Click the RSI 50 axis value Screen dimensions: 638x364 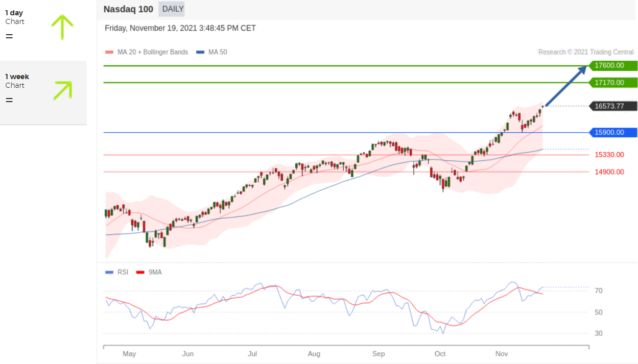(599, 312)
